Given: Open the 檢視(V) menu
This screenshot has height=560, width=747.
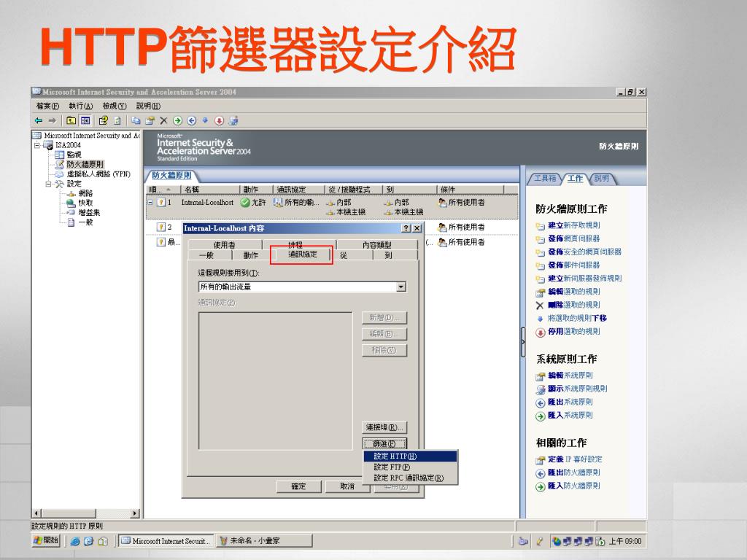Looking at the screenshot, I should click(x=115, y=106).
